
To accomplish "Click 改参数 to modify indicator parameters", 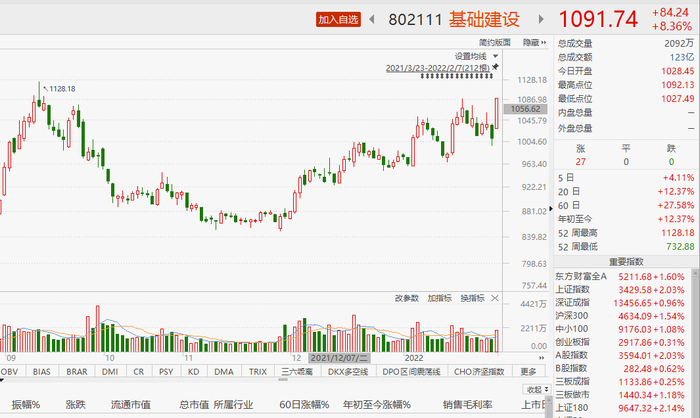I will click(407, 298).
